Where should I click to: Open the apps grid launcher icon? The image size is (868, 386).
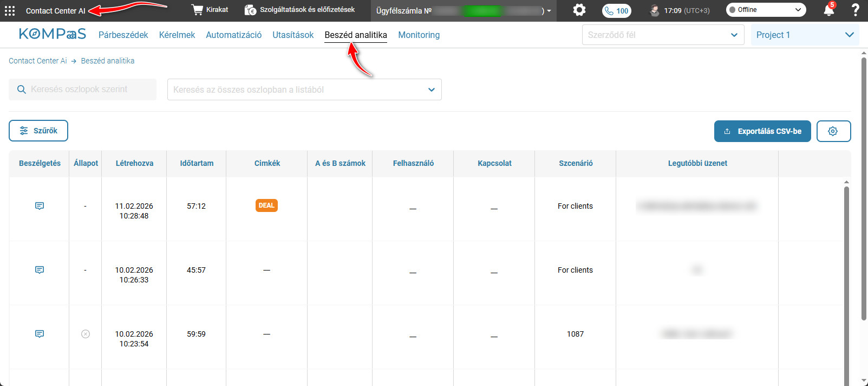click(10, 11)
